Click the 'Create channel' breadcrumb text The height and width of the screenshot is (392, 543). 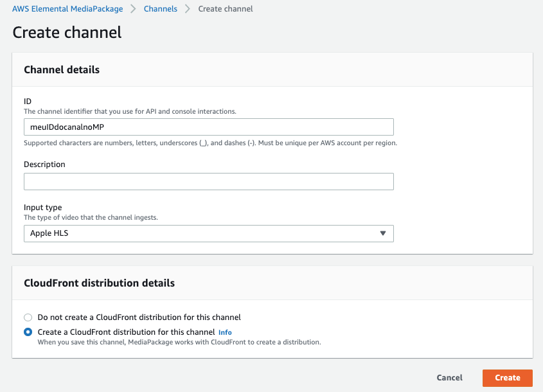click(x=226, y=9)
